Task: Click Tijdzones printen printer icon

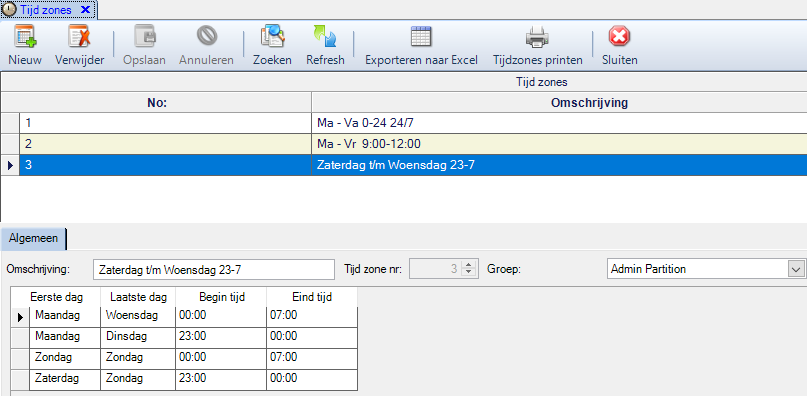Action: (537, 37)
